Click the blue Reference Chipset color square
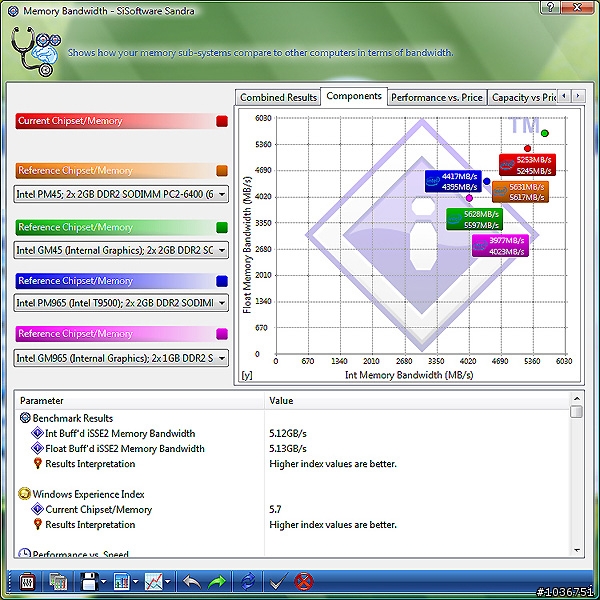The height and width of the screenshot is (600, 600). [x=222, y=281]
